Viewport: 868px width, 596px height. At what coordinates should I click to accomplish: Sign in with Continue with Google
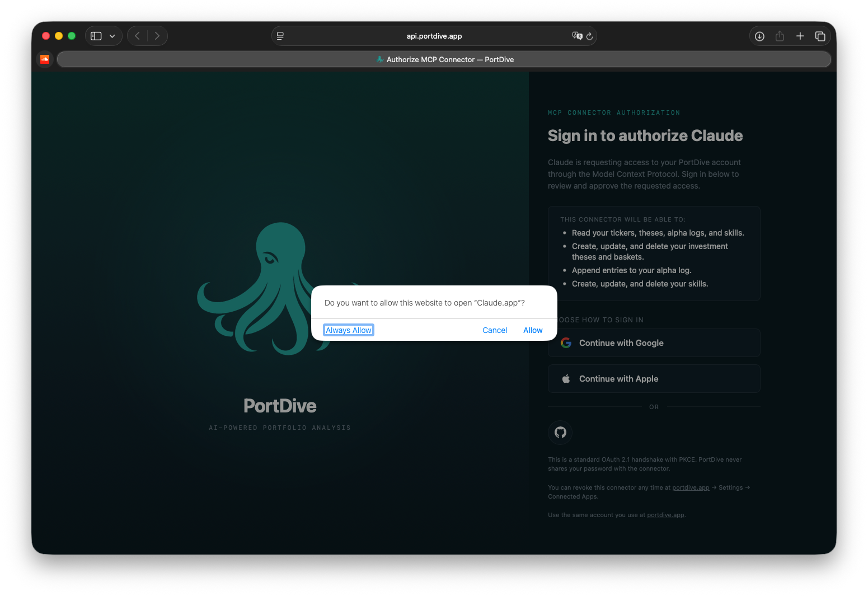(x=654, y=343)
